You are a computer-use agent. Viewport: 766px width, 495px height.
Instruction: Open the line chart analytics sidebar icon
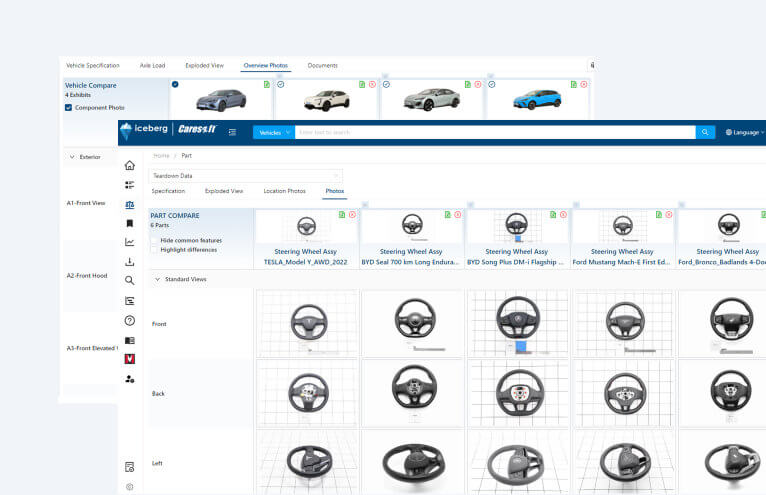click(x=129, y=242)
